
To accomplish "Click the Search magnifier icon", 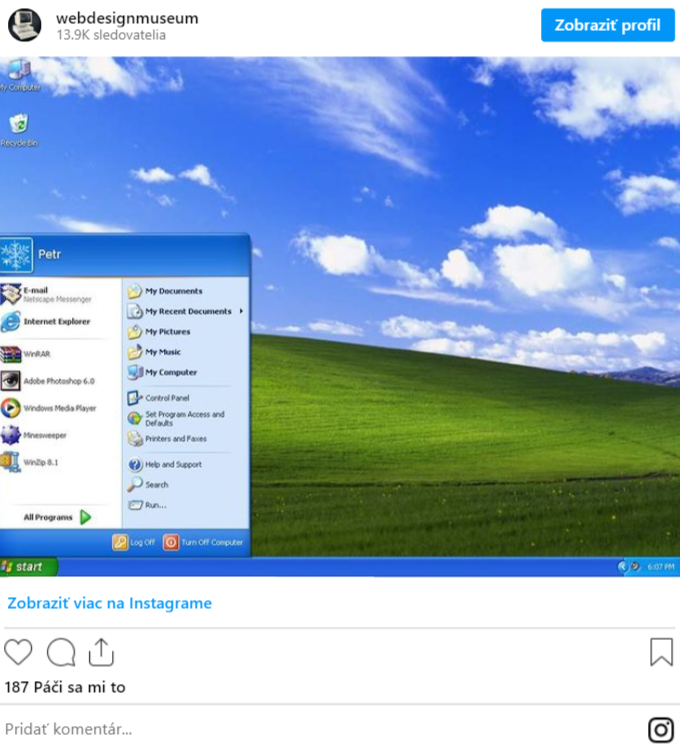I will pos(135,485).
